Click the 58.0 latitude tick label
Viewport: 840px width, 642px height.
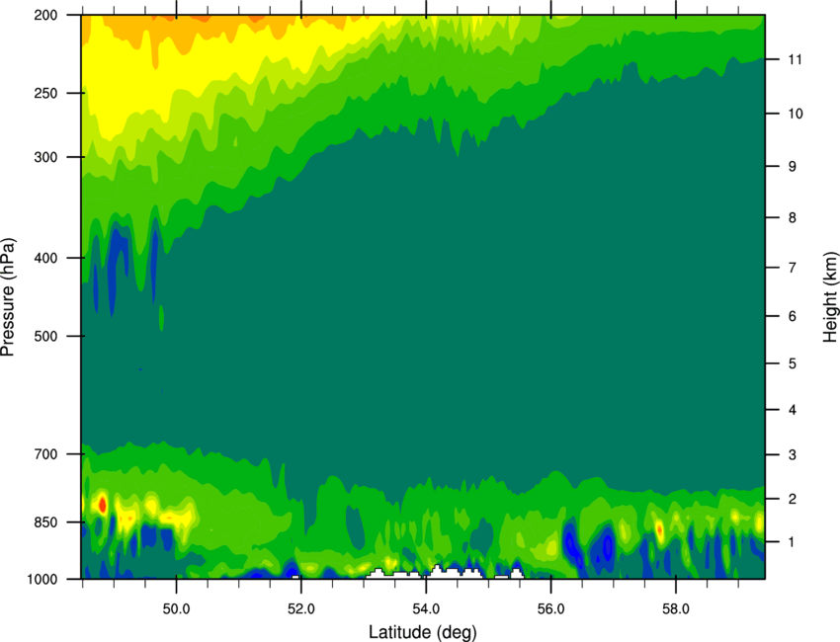(x=676, y=609)
